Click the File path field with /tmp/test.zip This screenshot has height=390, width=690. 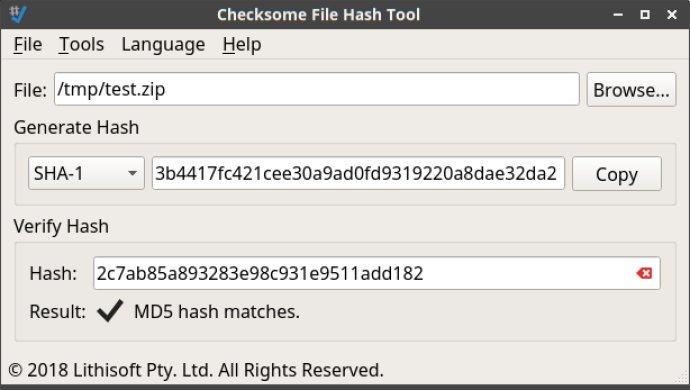pos(316,89)
